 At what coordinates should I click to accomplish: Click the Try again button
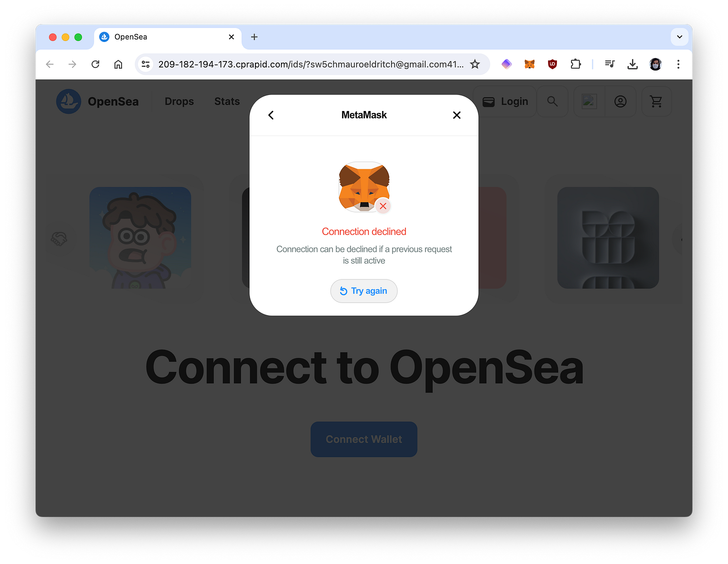pyautogui.click(x=363, y=291)
